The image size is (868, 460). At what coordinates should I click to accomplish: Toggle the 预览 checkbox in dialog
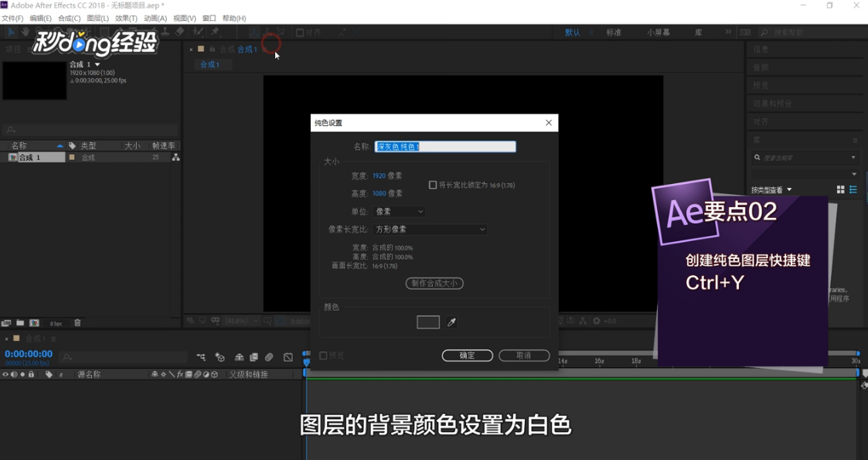323,356
